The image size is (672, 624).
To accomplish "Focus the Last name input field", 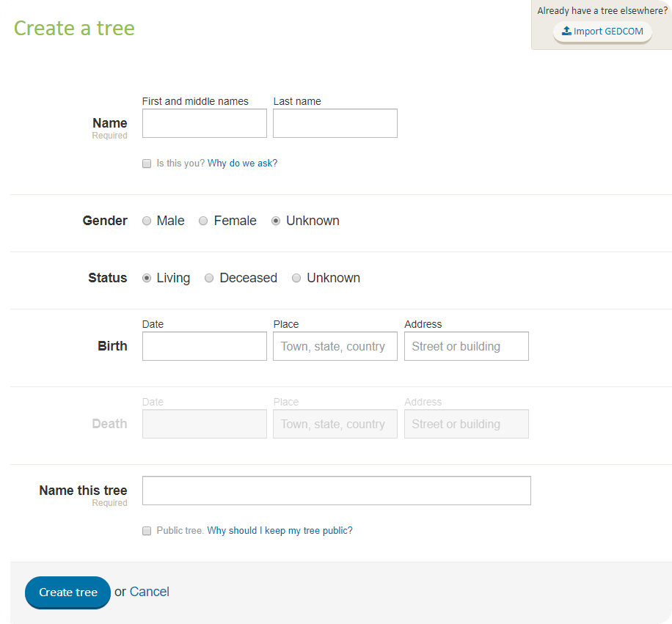I will (335, 123).
